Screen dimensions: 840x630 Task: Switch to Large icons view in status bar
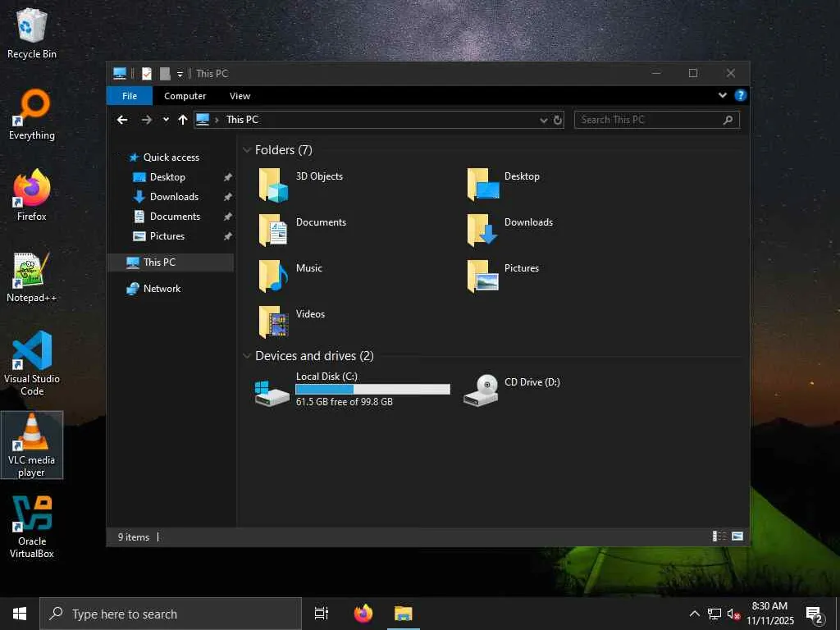click(737, 536)
